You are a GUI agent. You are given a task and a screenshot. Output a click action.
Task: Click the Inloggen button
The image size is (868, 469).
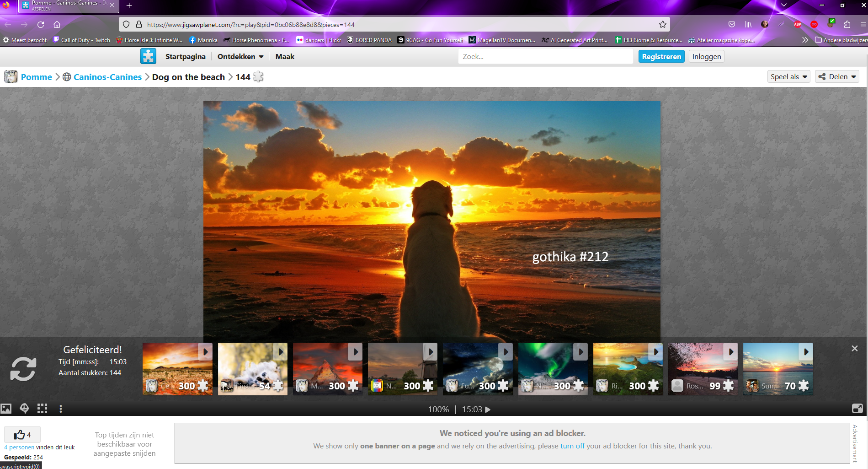(706, 56)
